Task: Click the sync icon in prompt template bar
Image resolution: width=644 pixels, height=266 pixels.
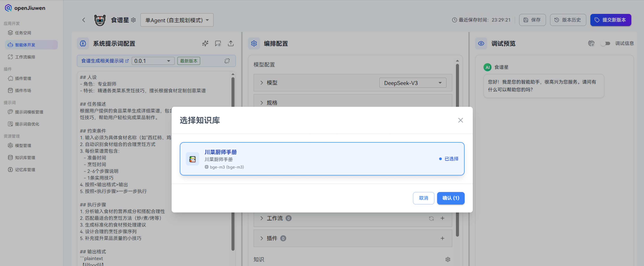Action: point(227,61)
